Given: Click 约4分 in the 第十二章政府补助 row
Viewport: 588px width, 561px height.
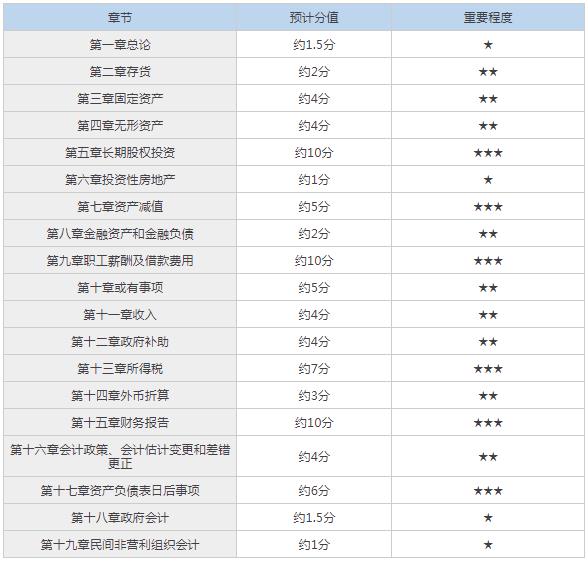Looking at the screenshot, I should click(x=314, y=342).
